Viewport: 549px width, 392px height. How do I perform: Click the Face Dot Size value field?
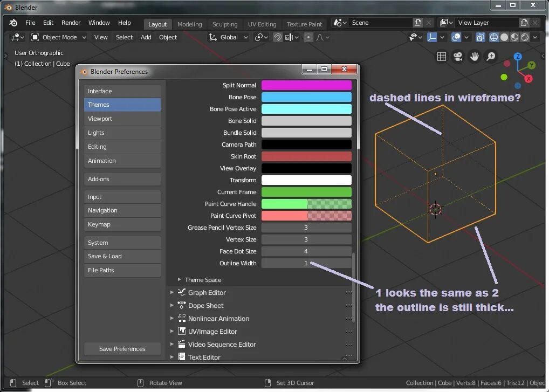tap(306, 251)
